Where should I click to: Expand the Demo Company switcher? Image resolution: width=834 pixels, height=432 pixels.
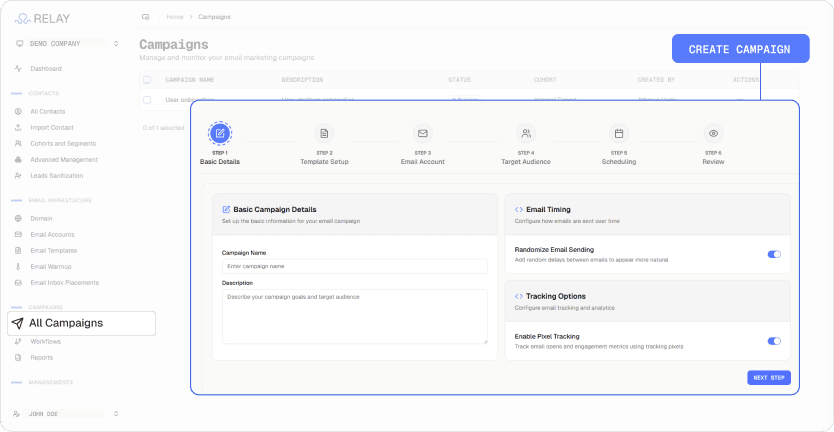[67, 44]
